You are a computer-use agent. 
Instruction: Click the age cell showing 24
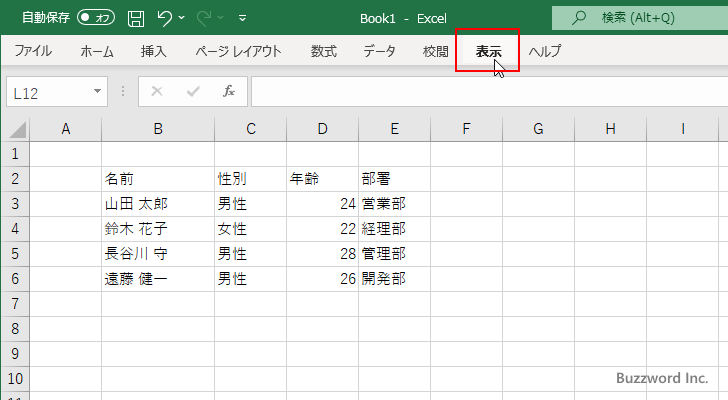point(323,204)
